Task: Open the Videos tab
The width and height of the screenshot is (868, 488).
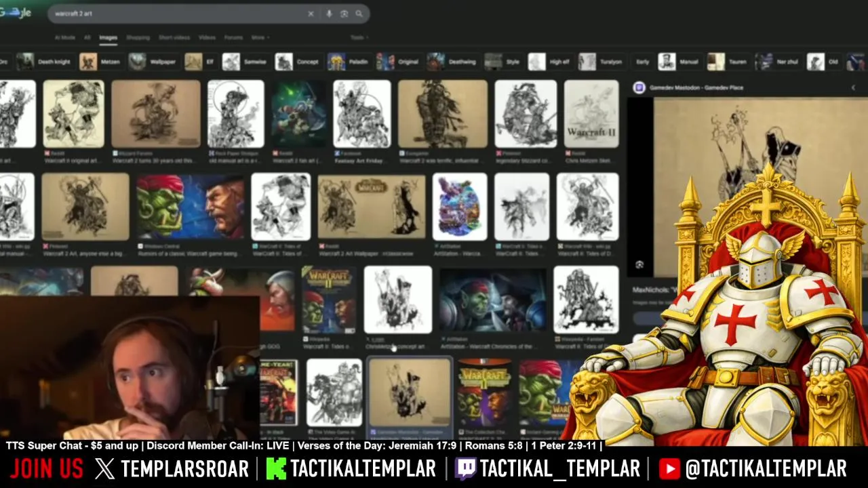Action: 207,37
